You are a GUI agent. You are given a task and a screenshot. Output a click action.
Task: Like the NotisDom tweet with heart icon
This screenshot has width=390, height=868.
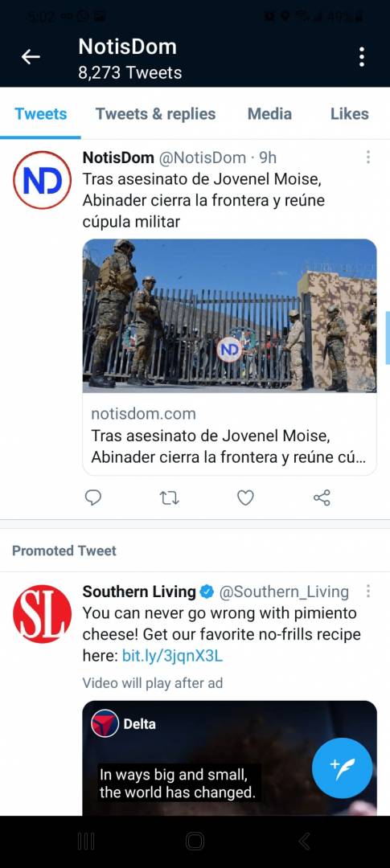tap(245, 498)
